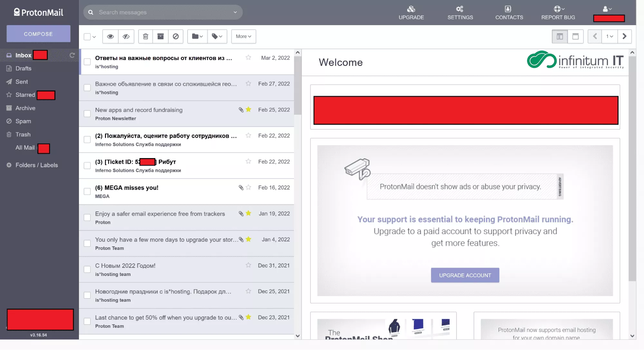Viewport: 644px width, 350px height.
Task: Open the page number dropdown
Action: tap(610, 36)
